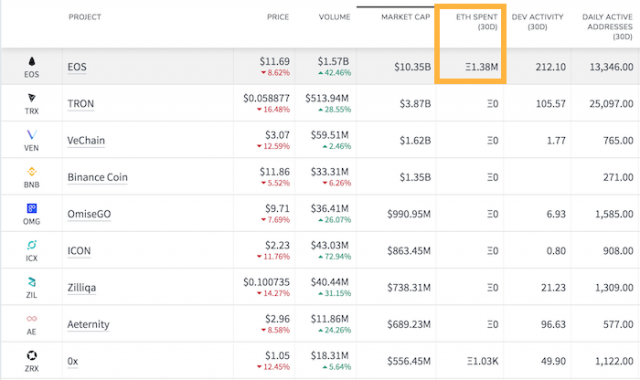
Task: Open the EOS project link
Action: [x=77, y=67]
